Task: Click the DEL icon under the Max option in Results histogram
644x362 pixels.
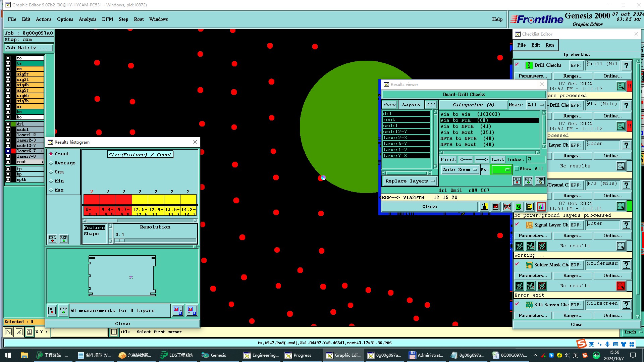Action: (52, 239)
